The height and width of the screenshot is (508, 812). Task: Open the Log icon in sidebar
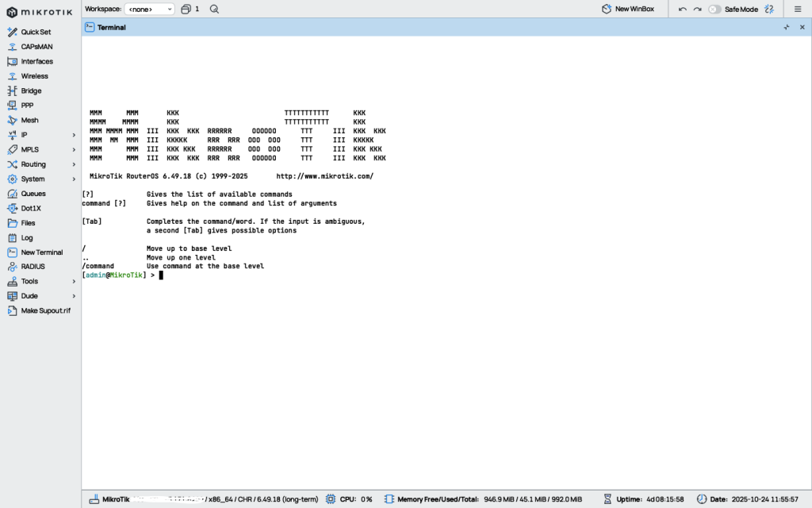[12, 238]
